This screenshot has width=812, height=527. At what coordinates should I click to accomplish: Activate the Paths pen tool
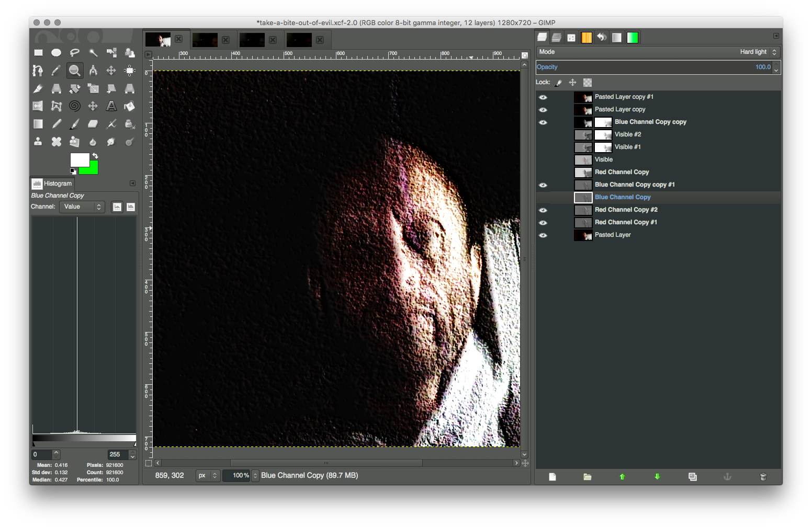38,71
